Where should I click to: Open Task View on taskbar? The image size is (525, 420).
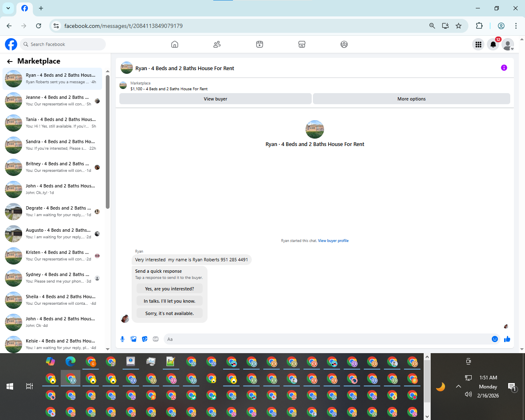click(x=30, y=386)
